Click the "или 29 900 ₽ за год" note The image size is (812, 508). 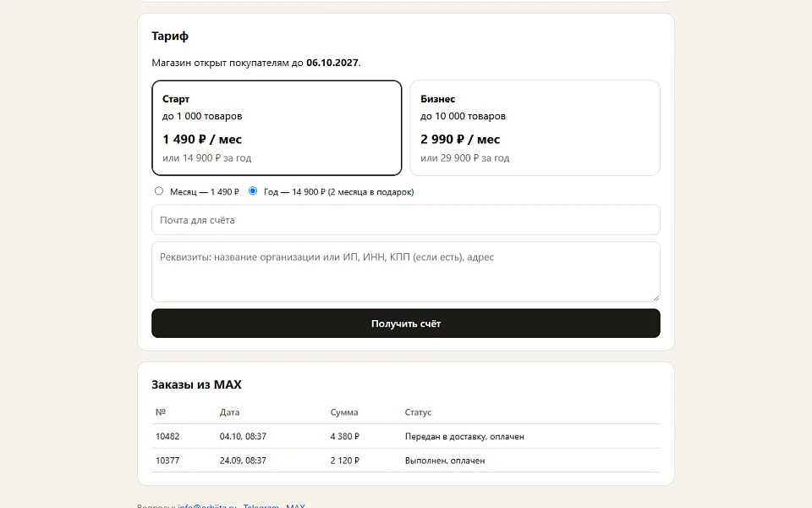[465, 158]
